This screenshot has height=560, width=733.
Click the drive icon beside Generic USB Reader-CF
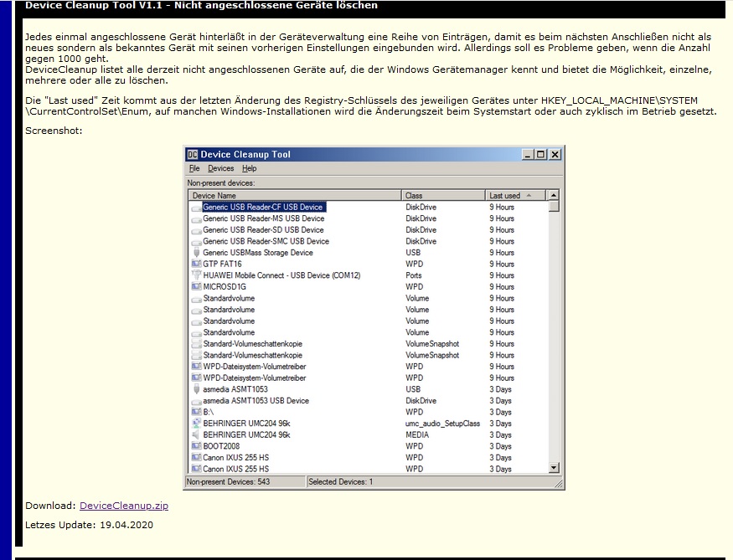click(x=196, y=208)
